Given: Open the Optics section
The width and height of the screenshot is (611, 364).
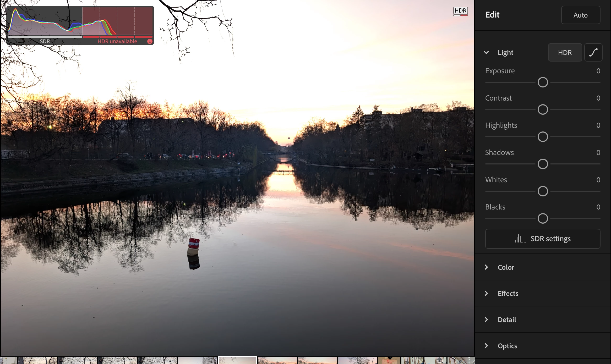Looking at the screenshot, I should click(507, 346).
